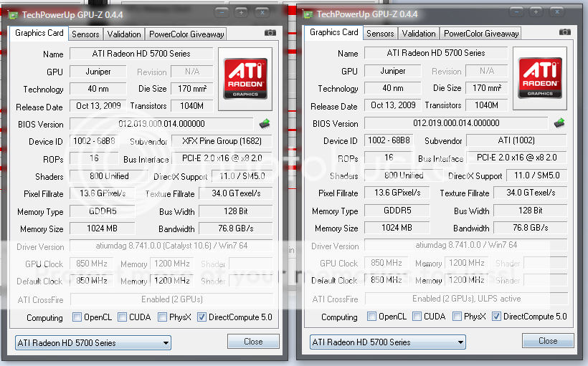Toggle DirectCompute 5.0 checkbox in left window
Viewport: 588px width, 366px height.
pyautogui.click(x=201, y=317)
